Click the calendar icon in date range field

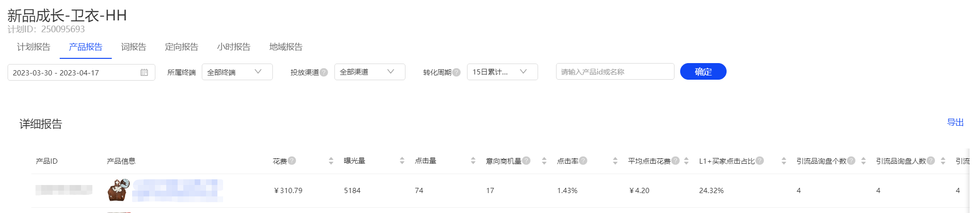tap(144, 73)
